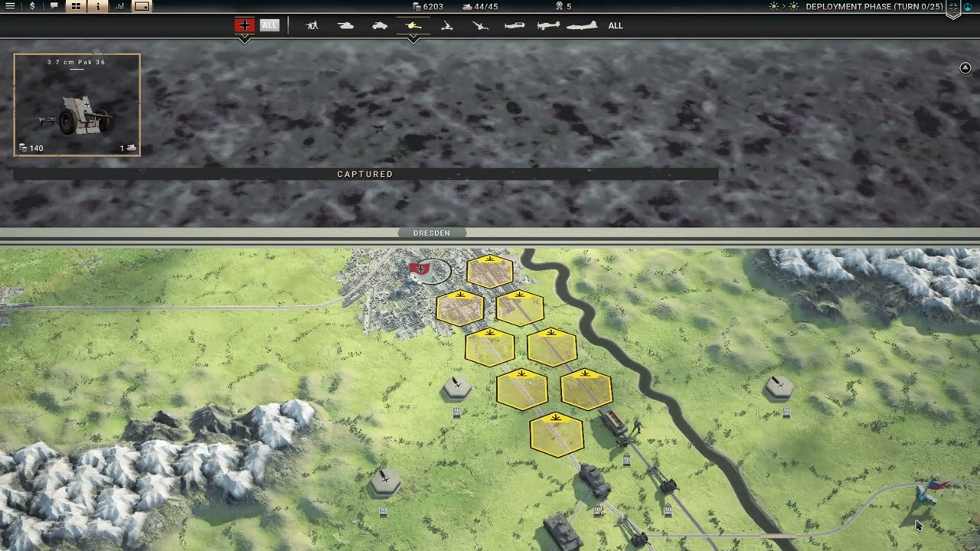The width and height of the screenshot is (980, 551).
Task: Open the hamburger main menu
Action: [11, 6]
